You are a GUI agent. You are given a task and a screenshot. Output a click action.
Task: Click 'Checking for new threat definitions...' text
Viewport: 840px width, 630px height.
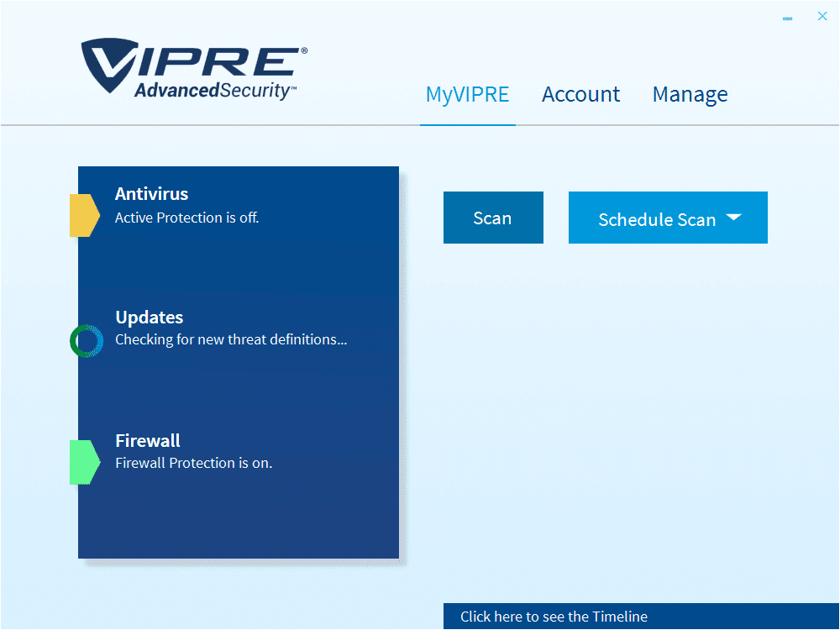point(232,339)
